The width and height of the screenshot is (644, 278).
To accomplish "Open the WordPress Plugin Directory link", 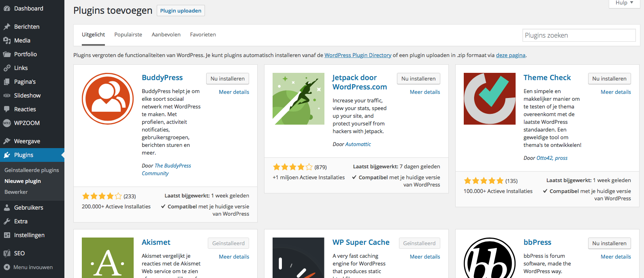I will pyautogui.click(x=358, y=55).
